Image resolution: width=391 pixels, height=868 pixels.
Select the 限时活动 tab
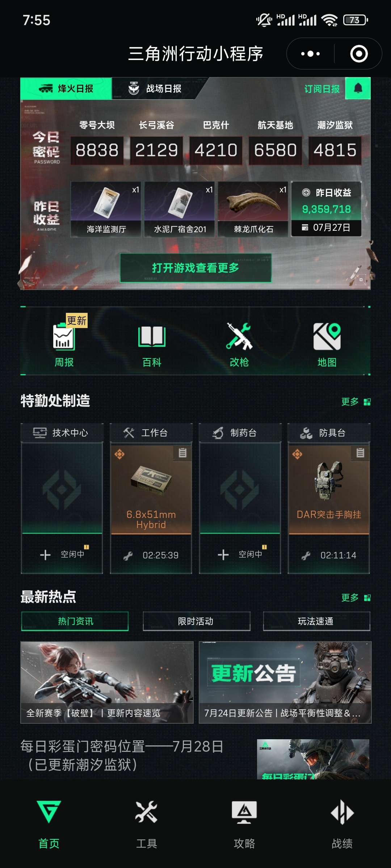pos(196,621)
